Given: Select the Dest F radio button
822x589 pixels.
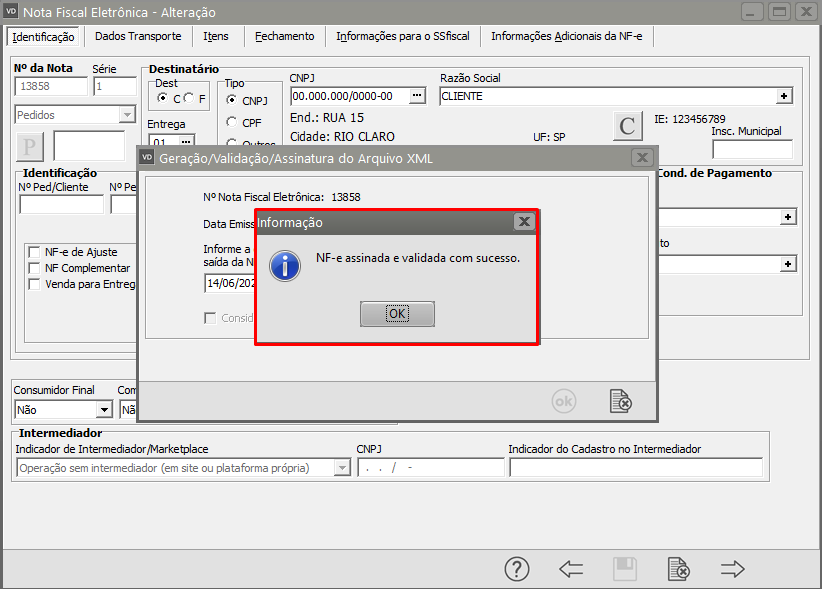Looking at the screenshot, I should pyautogui.click(x=189, y=98).
